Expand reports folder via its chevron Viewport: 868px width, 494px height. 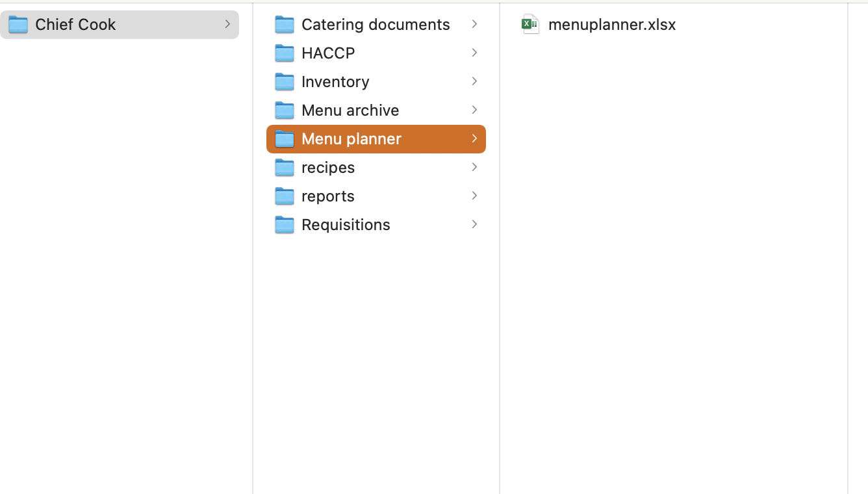click(x=474, y=196)
